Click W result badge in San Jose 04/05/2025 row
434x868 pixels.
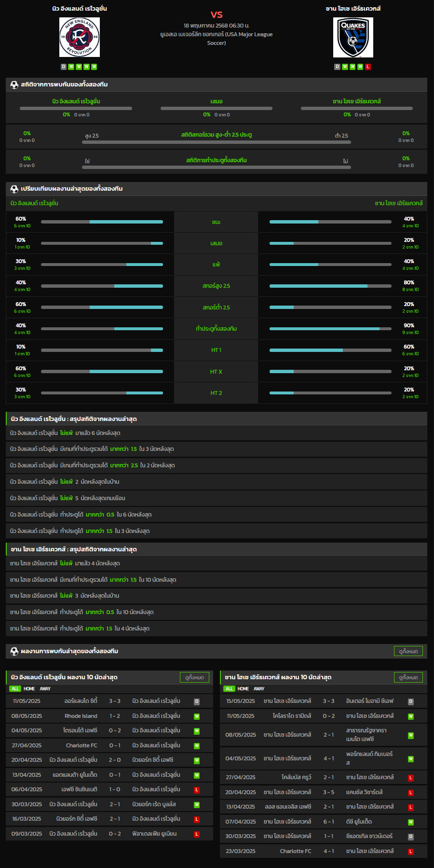[x=411, y=759]
